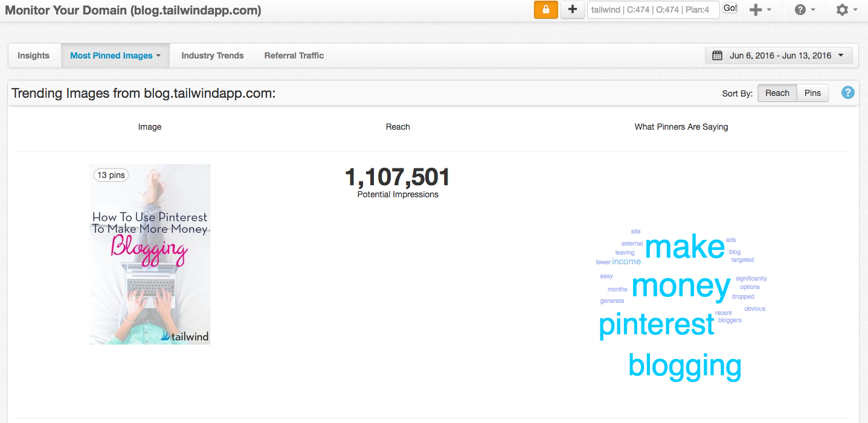
Task: Click the word 'money' in word cloud
Action: coord(681,286)
